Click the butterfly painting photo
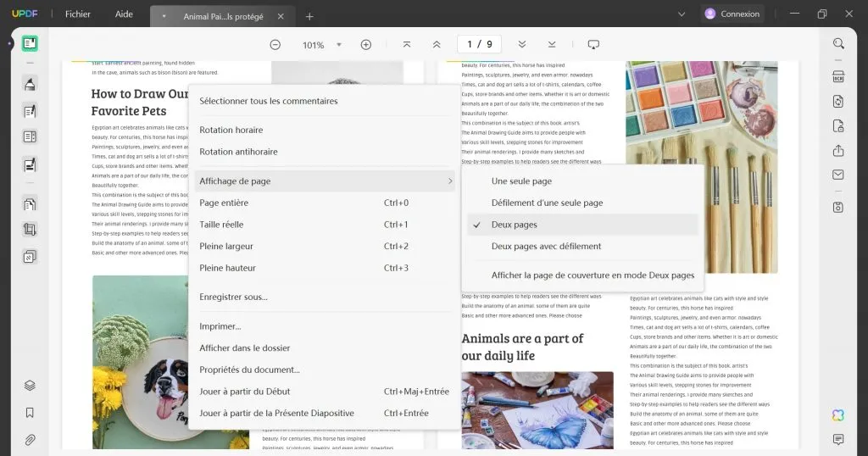Screen dimensions: 868x456 coord(537,410)
